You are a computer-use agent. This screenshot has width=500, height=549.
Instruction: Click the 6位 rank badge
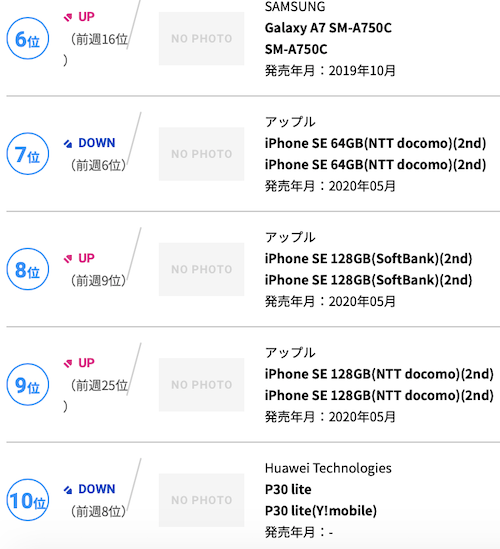28,38
